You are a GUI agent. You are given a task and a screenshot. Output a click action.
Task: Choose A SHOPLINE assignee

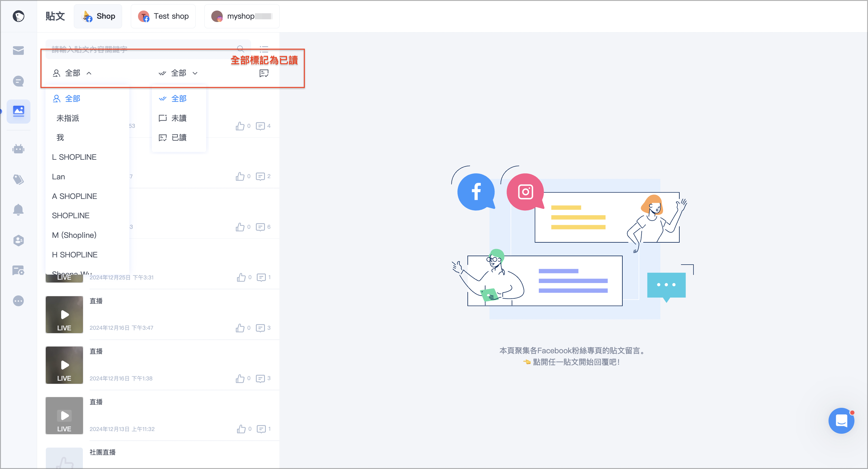click(x=87, y=196)
